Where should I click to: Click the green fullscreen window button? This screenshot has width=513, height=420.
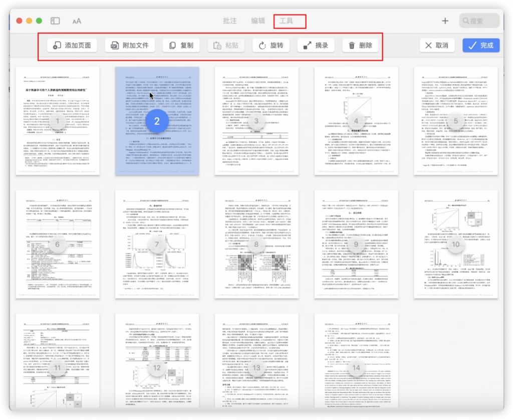(x=39, y=21)
